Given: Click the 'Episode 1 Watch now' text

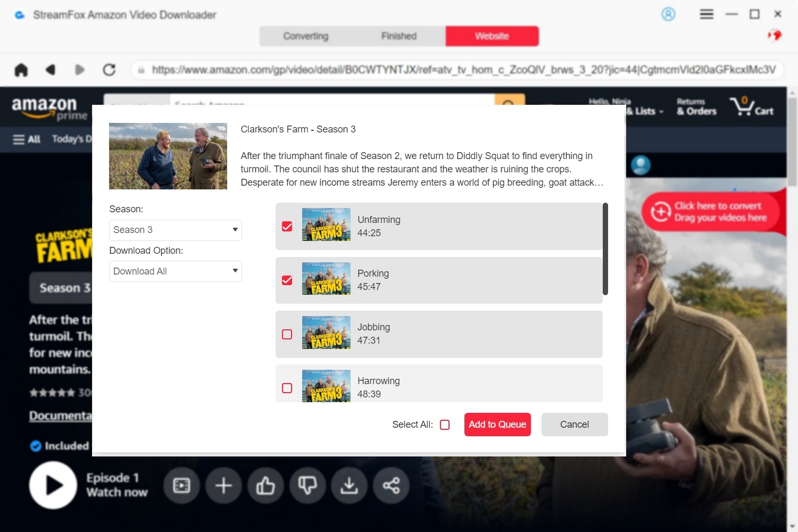Looking at the screenshot, I should [x=117, y=485].
